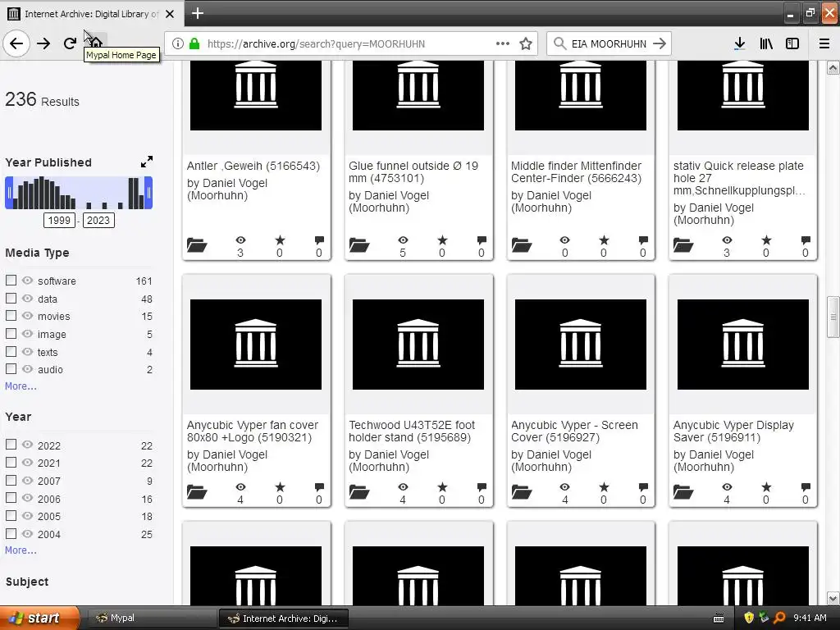Open the Library bookshelf icon

pyautogui.click(x=766, y=43)
